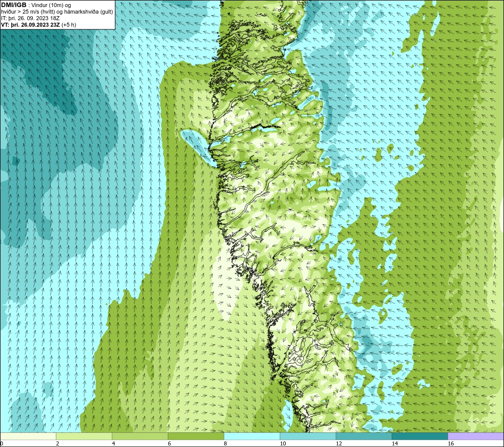Click the 'VT: þri. 26.09.2023 23Z' line
Screen dimensions: 504x447
click(31, 25)
